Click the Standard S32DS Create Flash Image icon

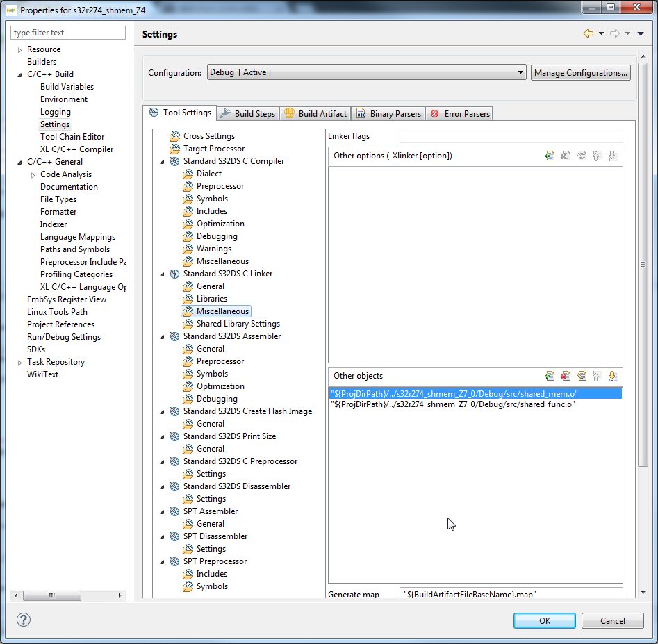pyautogui.click(x=174, y=411)
